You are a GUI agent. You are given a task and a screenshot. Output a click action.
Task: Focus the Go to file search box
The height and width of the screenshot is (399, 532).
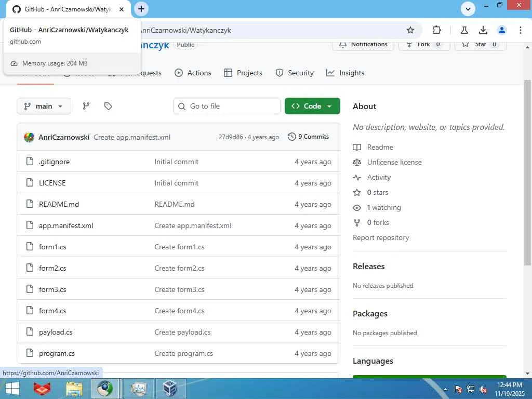coord(227,106)
